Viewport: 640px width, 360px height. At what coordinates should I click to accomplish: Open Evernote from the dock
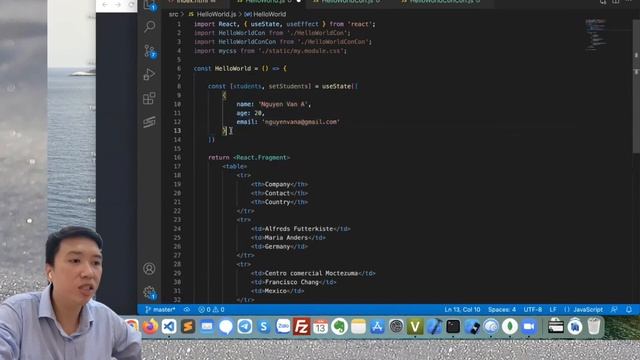(339, 327)
